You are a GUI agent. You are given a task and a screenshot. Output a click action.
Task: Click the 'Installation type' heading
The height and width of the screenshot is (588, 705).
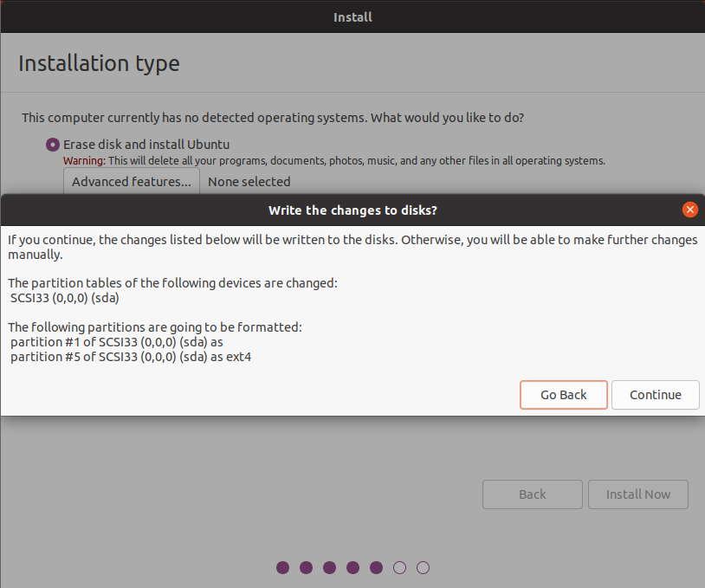pyautogui.click(x=99, y=63)
